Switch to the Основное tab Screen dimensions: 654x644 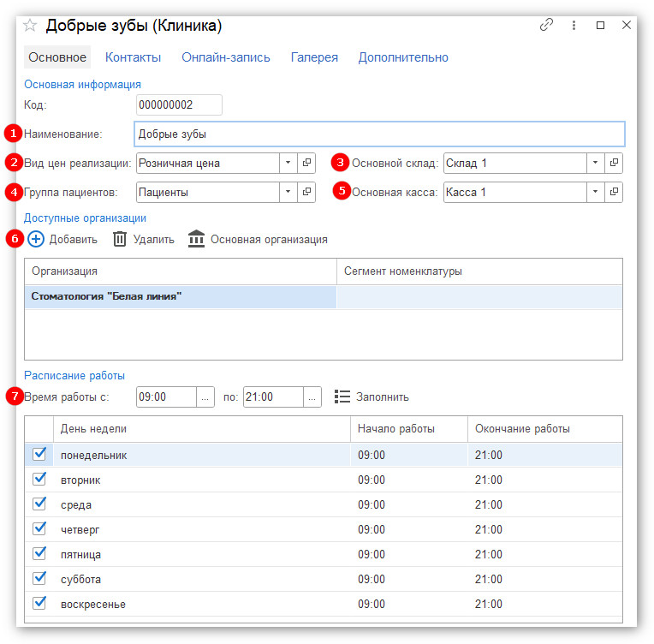(57, 57)
